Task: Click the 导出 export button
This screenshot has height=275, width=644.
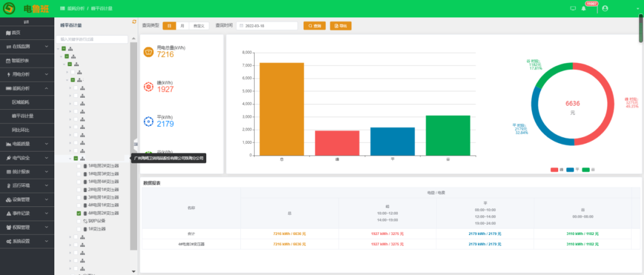Action: pyautogui.click(x=342, y=26)
